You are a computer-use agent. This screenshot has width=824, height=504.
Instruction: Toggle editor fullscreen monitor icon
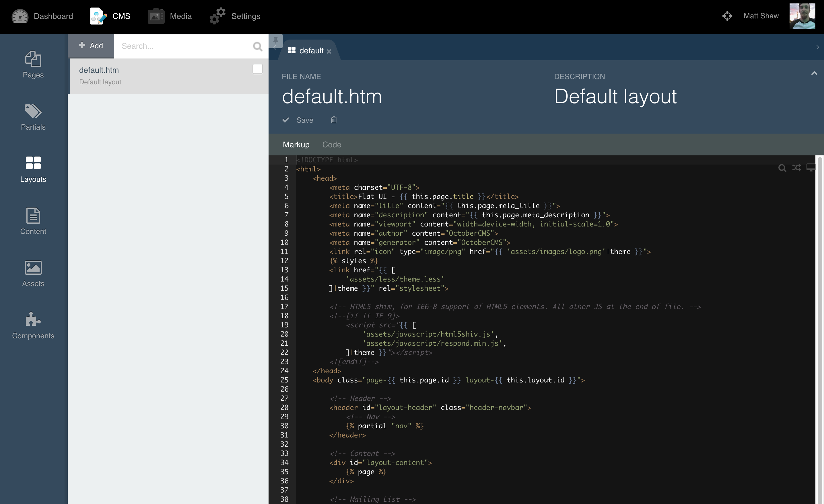coord(811,167)
